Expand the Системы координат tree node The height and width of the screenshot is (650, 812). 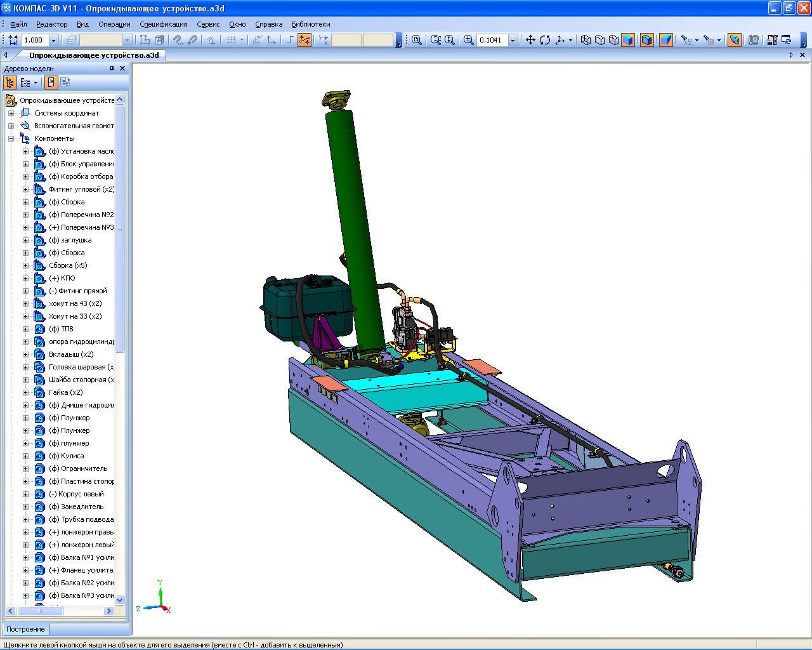(x=11, y=113)
